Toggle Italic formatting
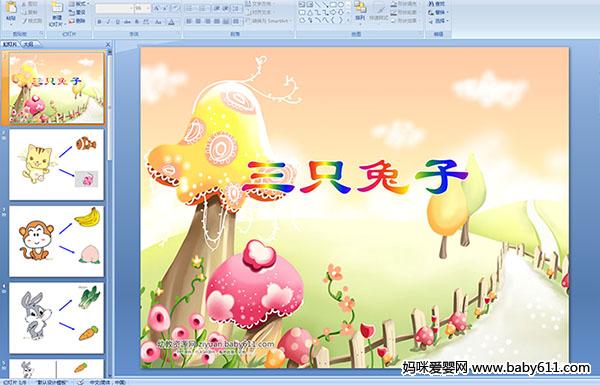 tap(108, 22)
